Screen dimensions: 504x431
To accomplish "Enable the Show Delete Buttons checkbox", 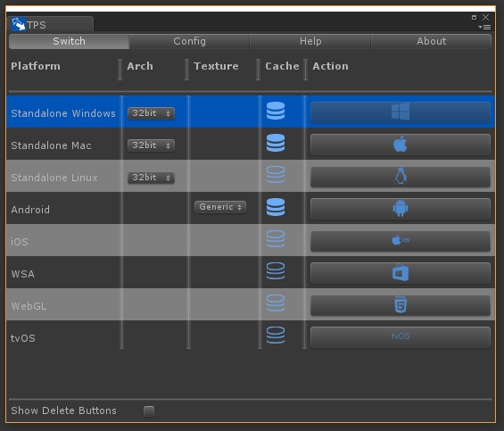I will coord(149,411).
